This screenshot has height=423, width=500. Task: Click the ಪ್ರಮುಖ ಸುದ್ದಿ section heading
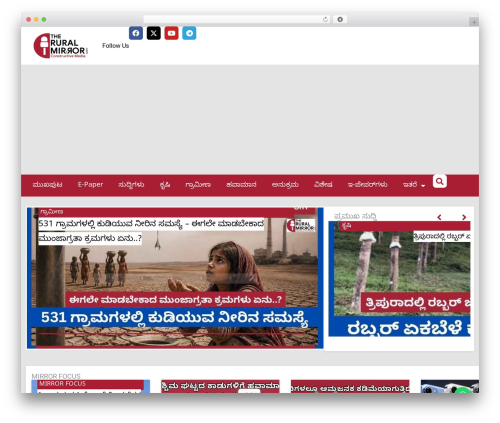pos(355,216)
